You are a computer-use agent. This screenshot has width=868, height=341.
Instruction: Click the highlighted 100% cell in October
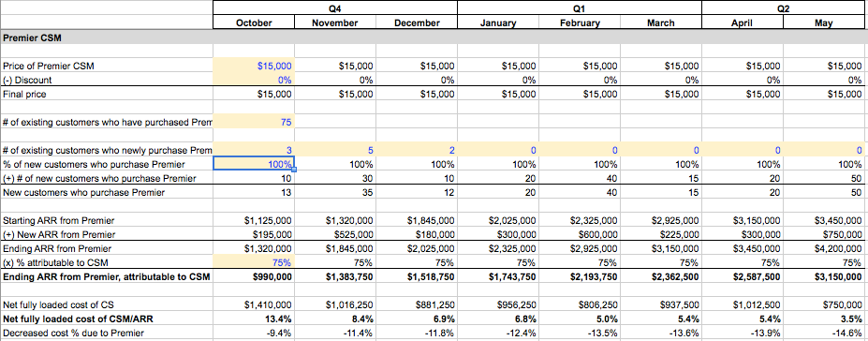tap(254, 164)
